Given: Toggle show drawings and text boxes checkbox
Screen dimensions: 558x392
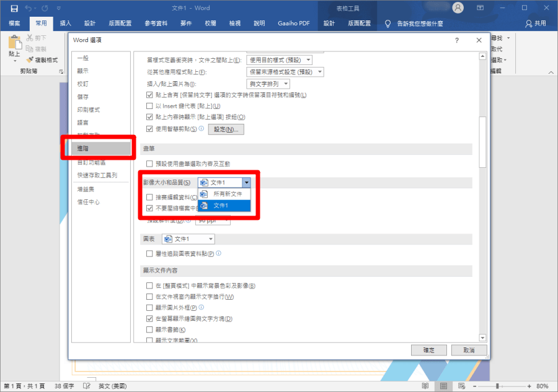Looking at the screenshot, I should pyautogui.click(x=149, y=319).
